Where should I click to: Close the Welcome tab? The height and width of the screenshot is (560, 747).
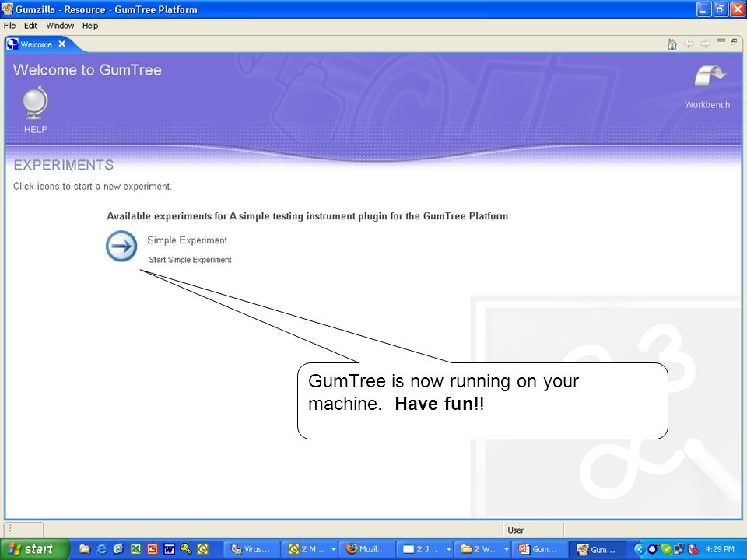tap(62, 44)
